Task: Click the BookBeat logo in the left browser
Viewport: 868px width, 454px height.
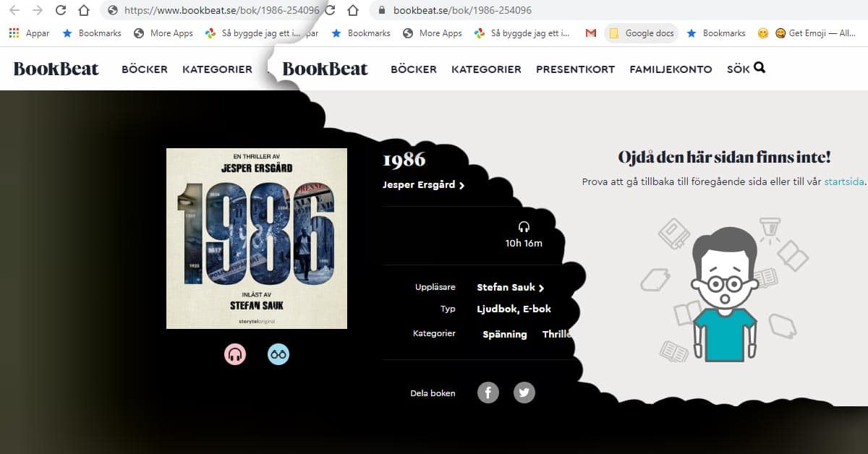Action: [x=56, y=69]
